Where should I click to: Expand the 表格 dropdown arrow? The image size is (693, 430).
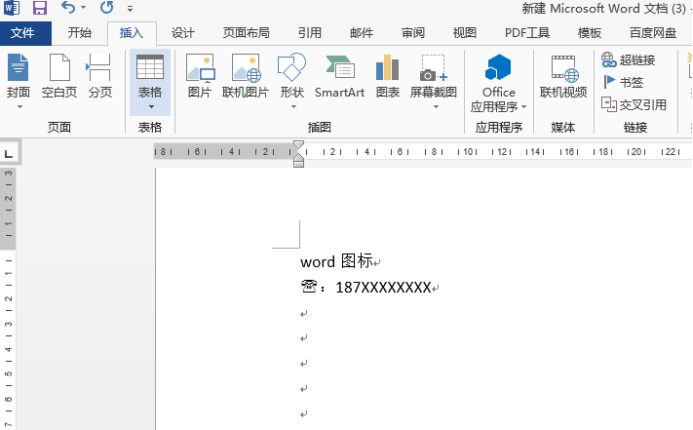151,107
